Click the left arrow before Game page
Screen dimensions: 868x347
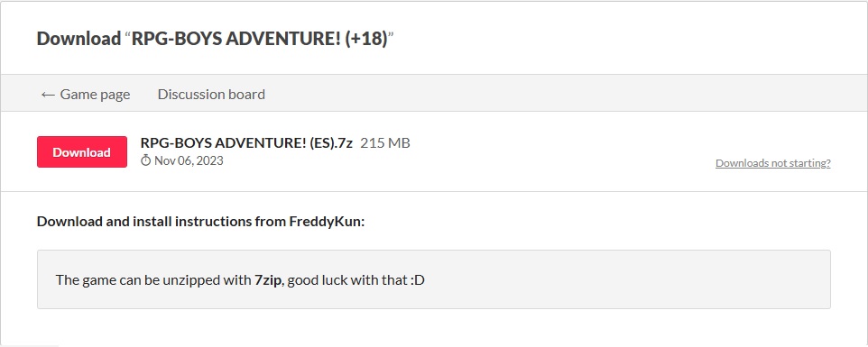click(48, 95)
